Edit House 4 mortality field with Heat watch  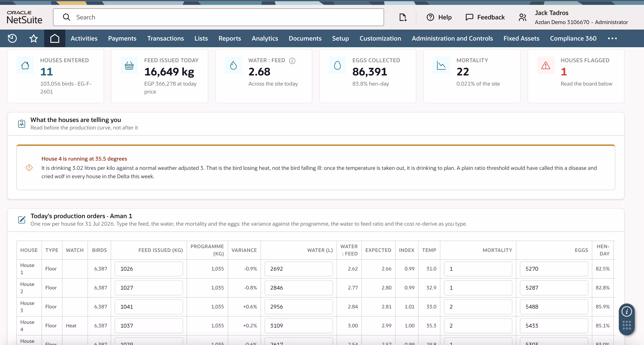point(478,326)
